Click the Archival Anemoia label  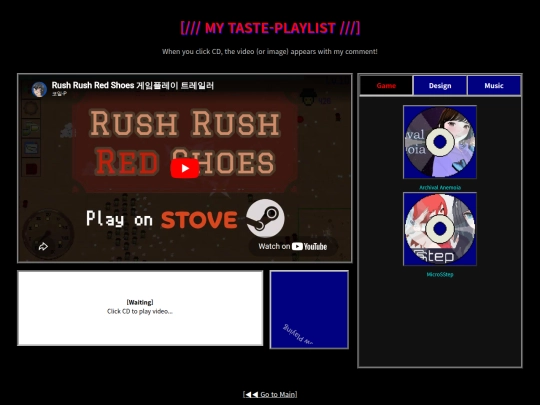[440, 188]
